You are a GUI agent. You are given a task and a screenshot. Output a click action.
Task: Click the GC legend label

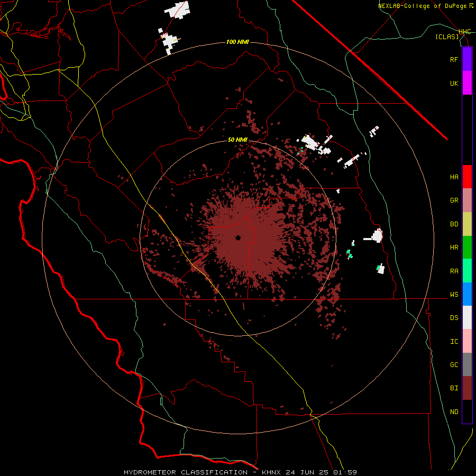pyautogui.click(x=454, y=364)
